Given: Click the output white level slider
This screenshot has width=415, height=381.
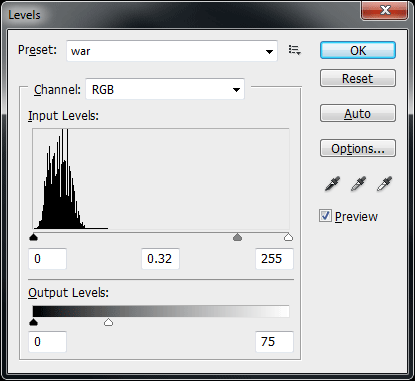Looking at the screenshot, I should (x=108, y=322).
